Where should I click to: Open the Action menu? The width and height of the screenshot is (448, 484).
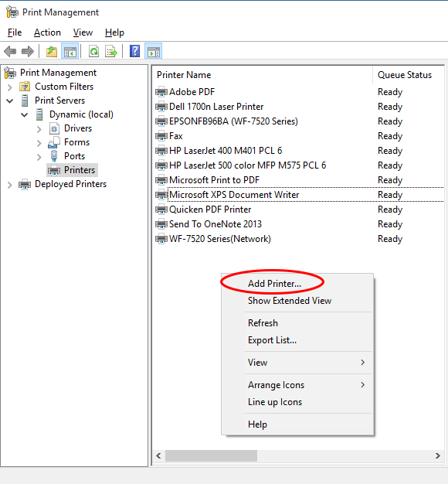47,32
